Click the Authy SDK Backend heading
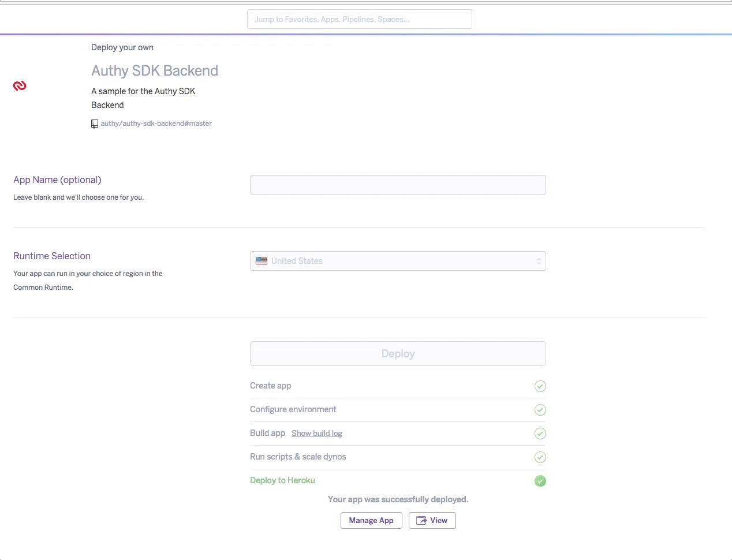This screenshot has width=732, height=560. [155, 70]
